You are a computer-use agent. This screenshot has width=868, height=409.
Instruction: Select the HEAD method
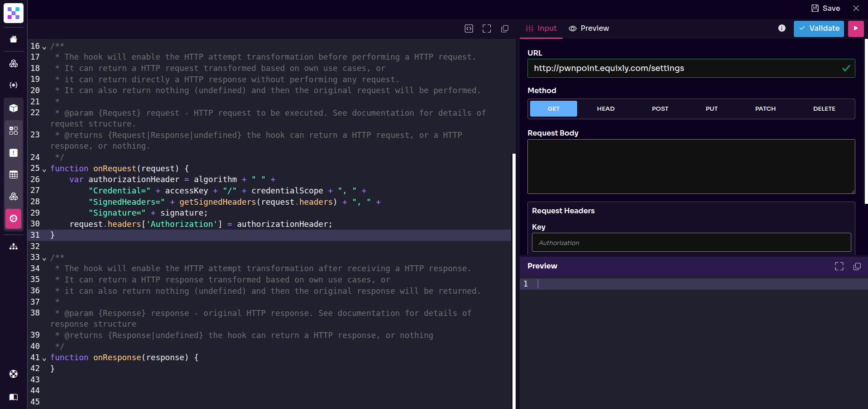[606, 109]
